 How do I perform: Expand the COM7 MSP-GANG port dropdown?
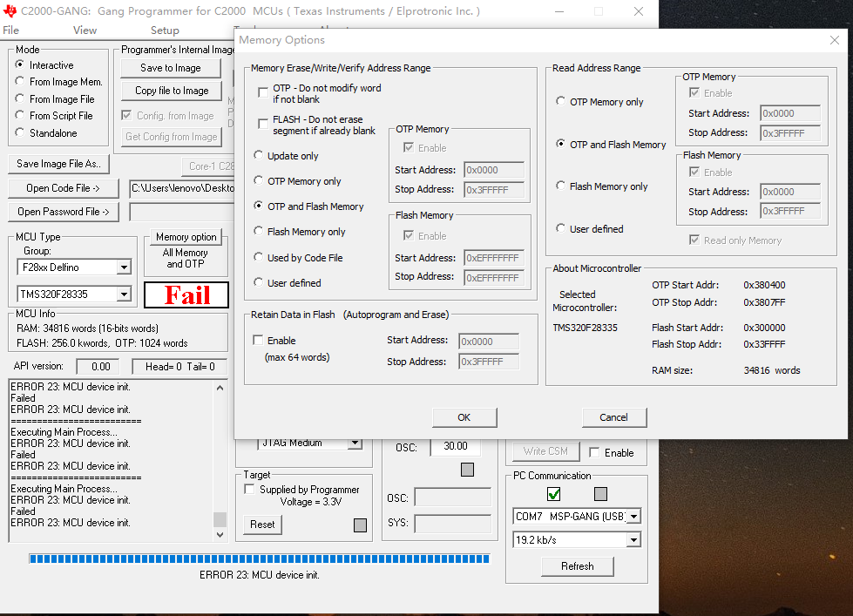pyautogui.click(x=633, y=517)
